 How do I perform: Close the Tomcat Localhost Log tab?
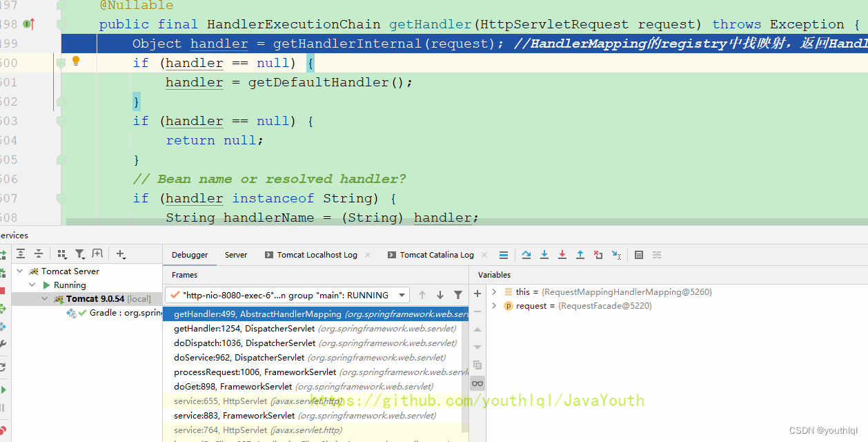click(x=368, y=255)
